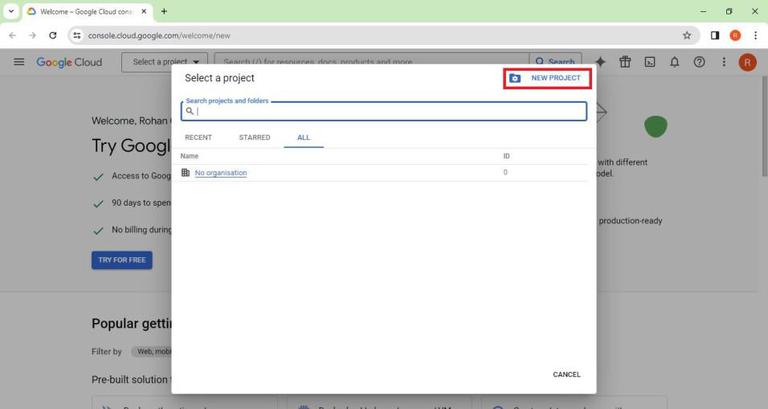
Task: Click the console account avatar R
Action: [747, 62]
